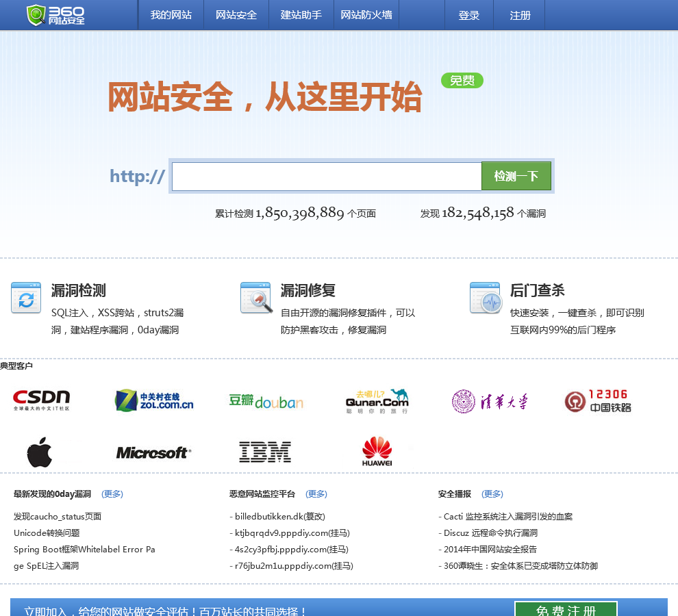The width and height of the screenshot is (678, 616).
Task: Click the 360 网站安全 shield logo
Action: pos(55,15)
